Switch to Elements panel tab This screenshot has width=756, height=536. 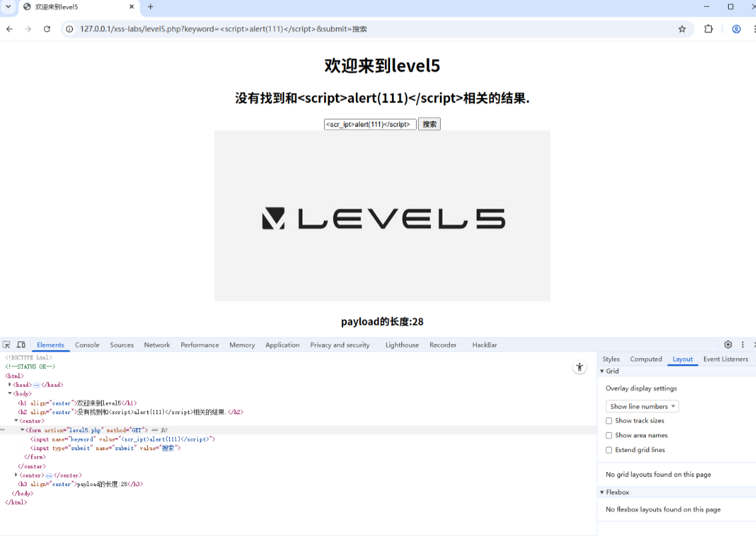click(x=50, y=345)
